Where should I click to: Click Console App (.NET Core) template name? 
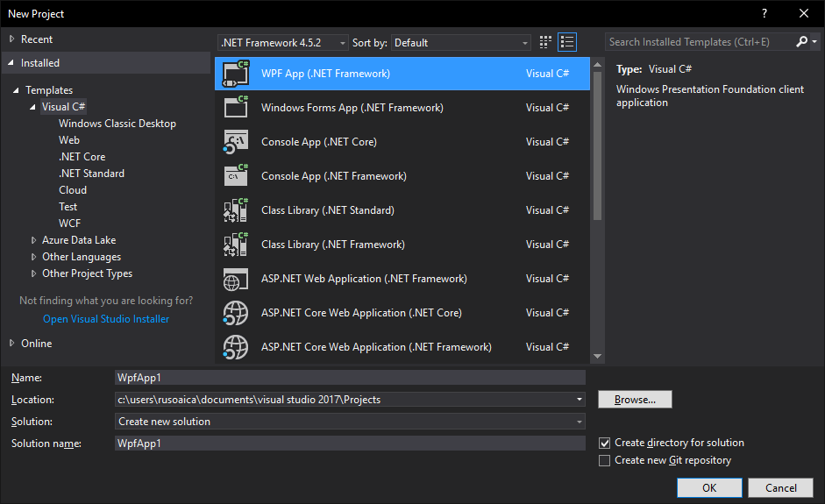pos(319,142)
